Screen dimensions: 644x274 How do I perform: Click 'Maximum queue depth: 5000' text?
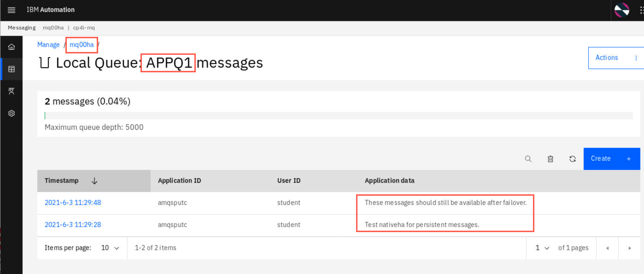(94, 127)
